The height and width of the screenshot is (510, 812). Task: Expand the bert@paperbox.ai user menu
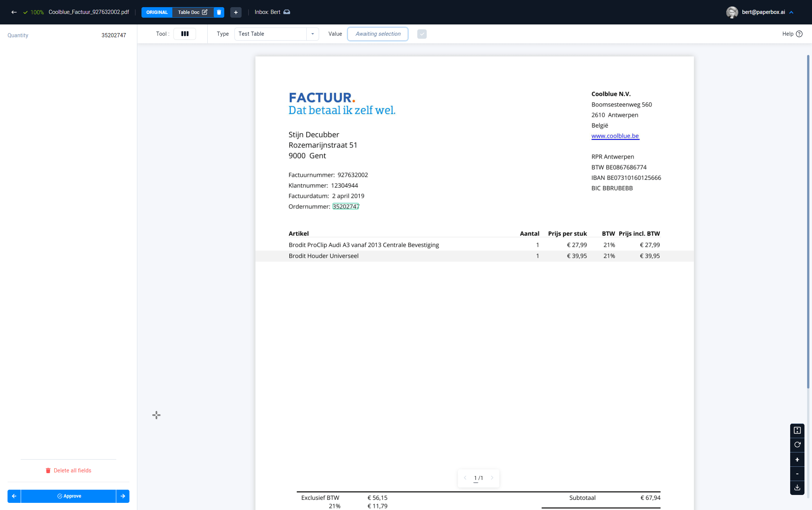pyautogui.click(x=791, y=12)
